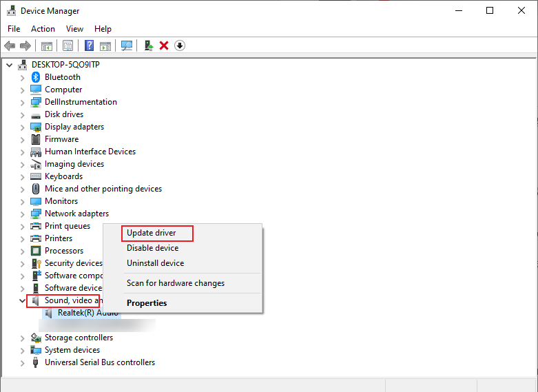The image size is (538, 392).
Task: Click the Imaging devices camera icon
Action: click(x=36, y=165)
